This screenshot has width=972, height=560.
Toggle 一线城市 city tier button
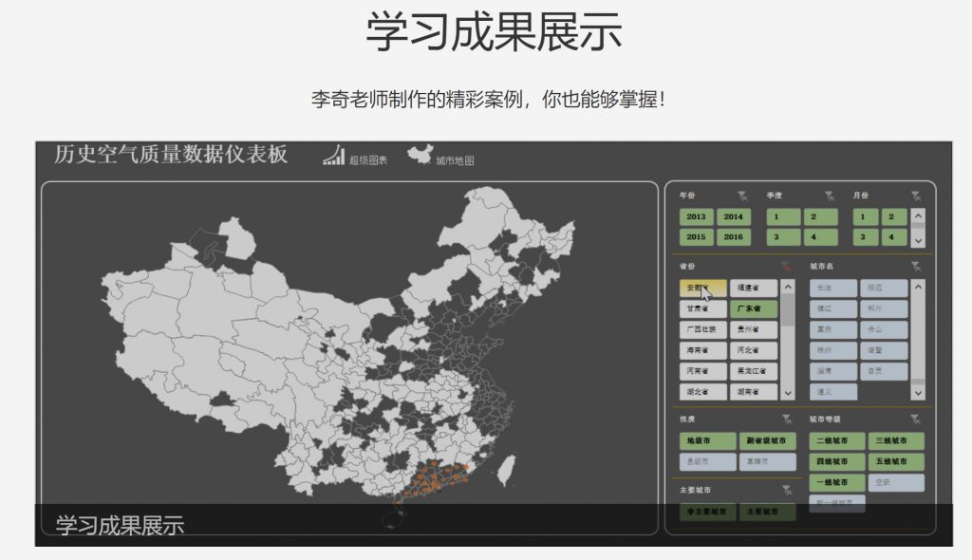[x=837, y=482]
